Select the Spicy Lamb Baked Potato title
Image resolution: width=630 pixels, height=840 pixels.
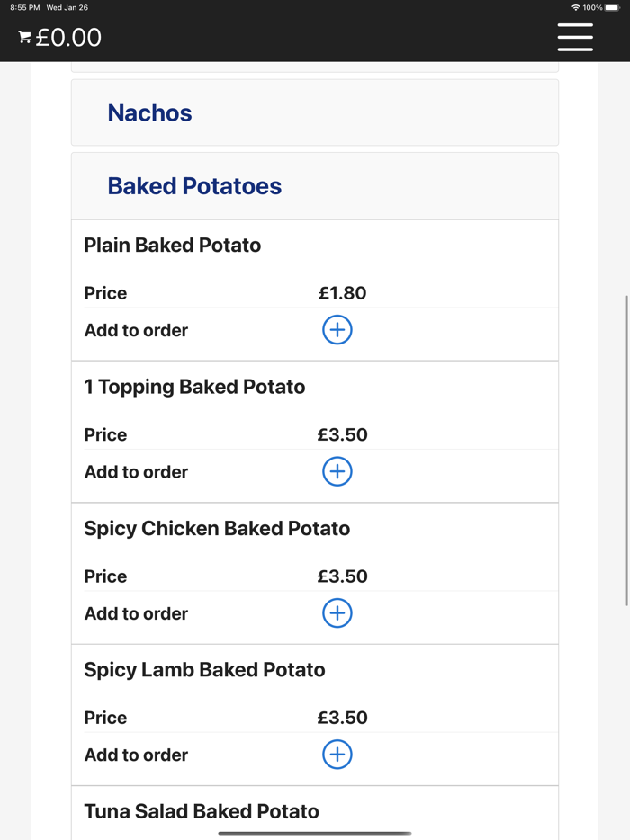[x=204, y=670]
